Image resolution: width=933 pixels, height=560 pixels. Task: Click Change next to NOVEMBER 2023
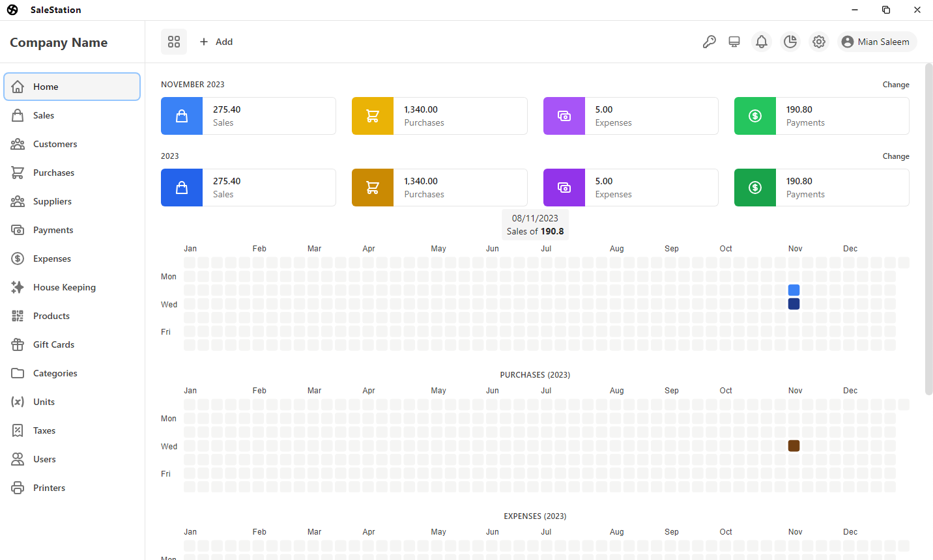coord(896,84)
